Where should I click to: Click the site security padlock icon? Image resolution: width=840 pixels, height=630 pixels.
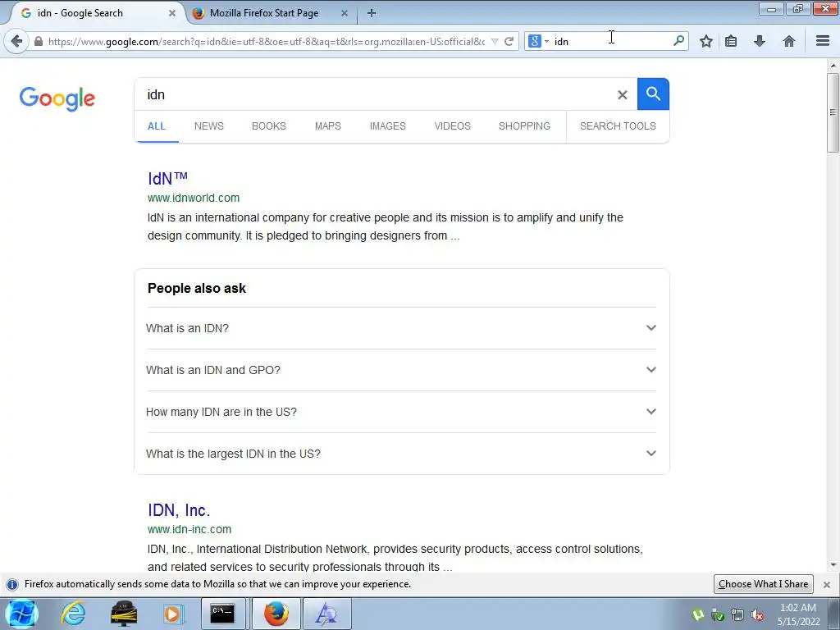[38, 41]
